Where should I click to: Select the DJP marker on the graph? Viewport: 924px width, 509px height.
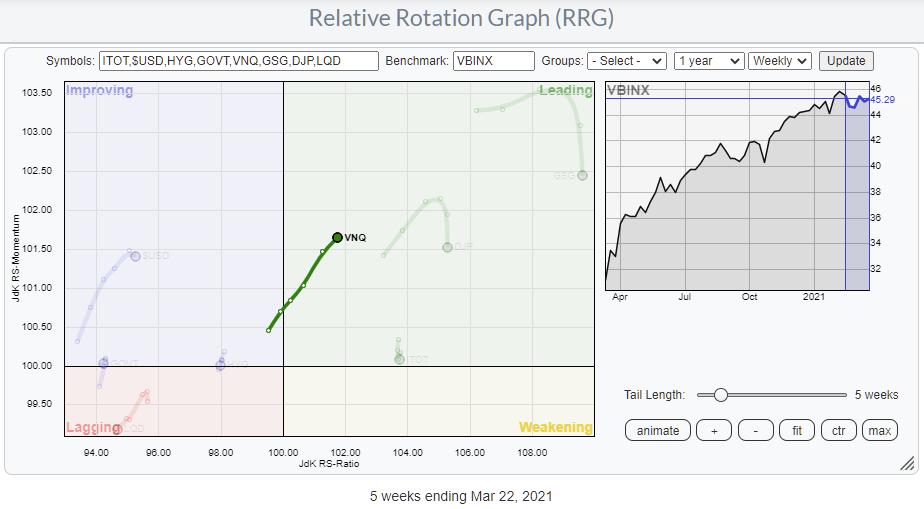click(447, 246)
